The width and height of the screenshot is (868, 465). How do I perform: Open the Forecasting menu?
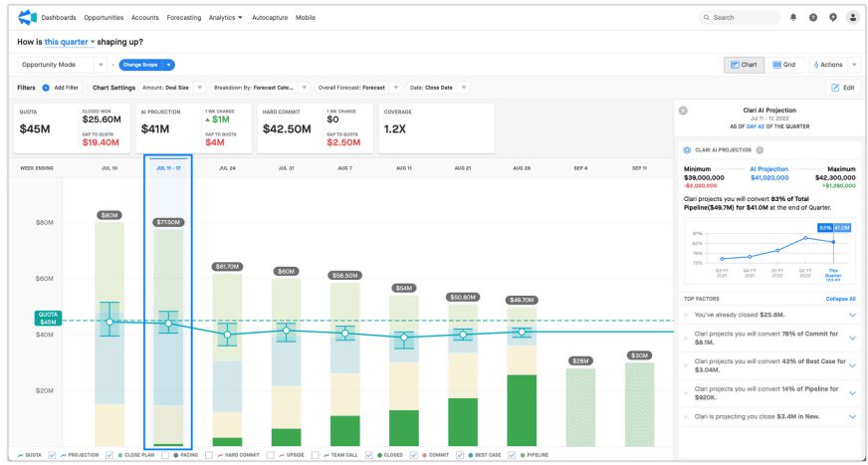[184, 18]
